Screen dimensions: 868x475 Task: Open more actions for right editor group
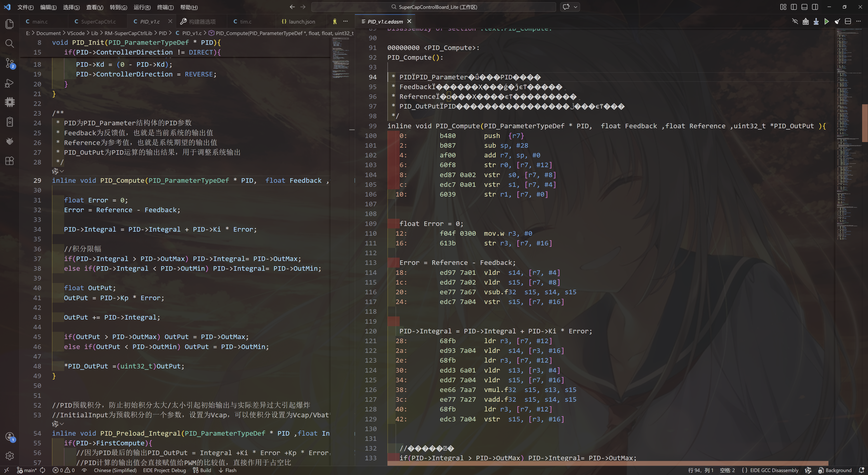(x=859, y=21)
